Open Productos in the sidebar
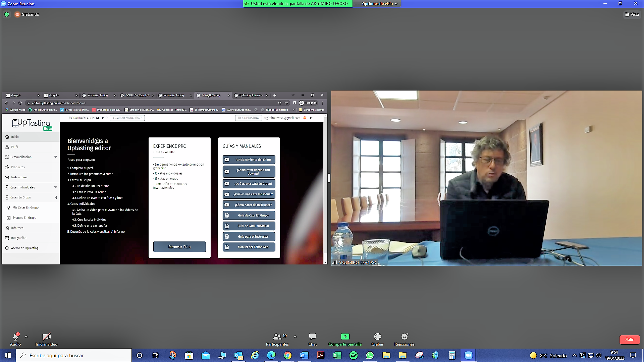This screenshot has width=644, height=362. pyautogui.click(x=31, y=167)
